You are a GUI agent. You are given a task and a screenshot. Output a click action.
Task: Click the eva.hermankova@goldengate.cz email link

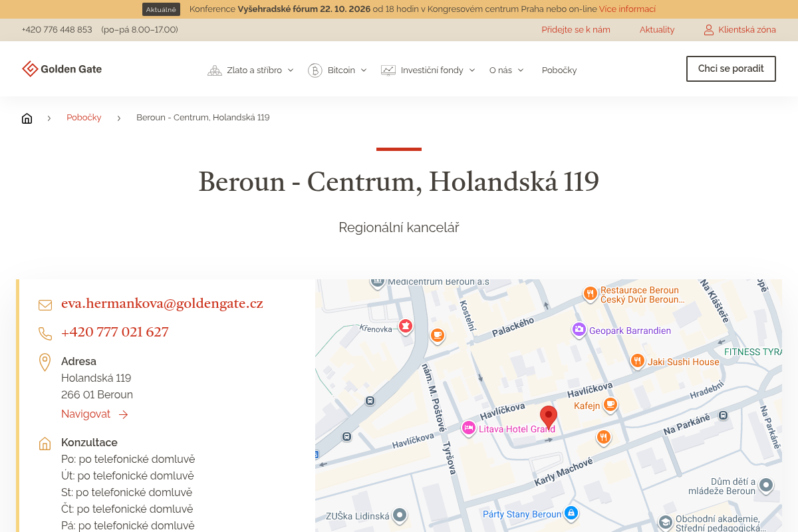(162, 304)
